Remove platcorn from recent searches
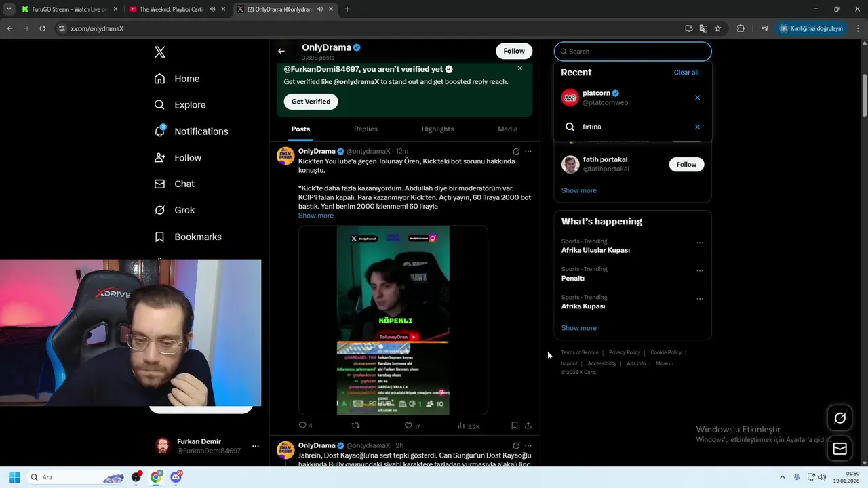This screenshot has height=488, width=868. [697, 98]
